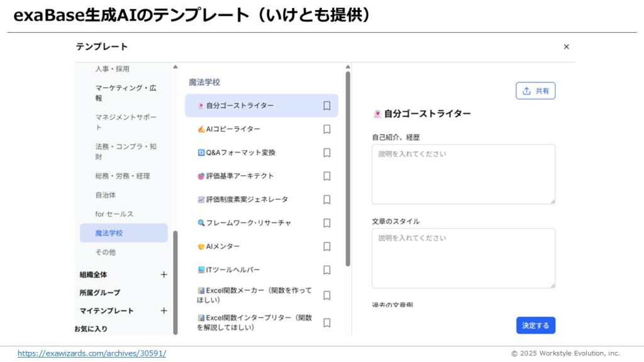The width and height of the screenshot is (644, 362).
Task: Bookmark the 自分ゴーストライター template
Action: click(327, 106)
